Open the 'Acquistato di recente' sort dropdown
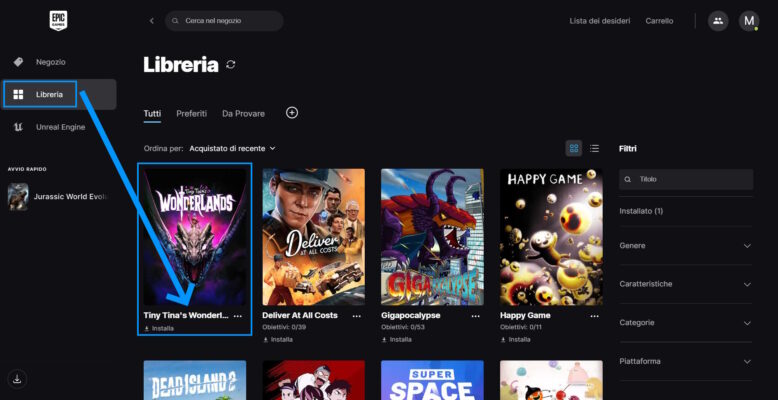This screenshot has width=778, height=400. (232, 148)
